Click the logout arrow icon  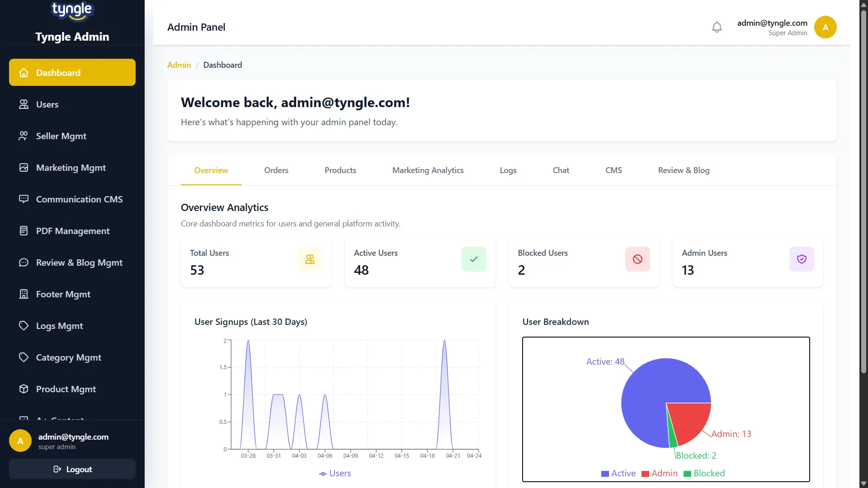pyautogui.click(x=57, y=469)
